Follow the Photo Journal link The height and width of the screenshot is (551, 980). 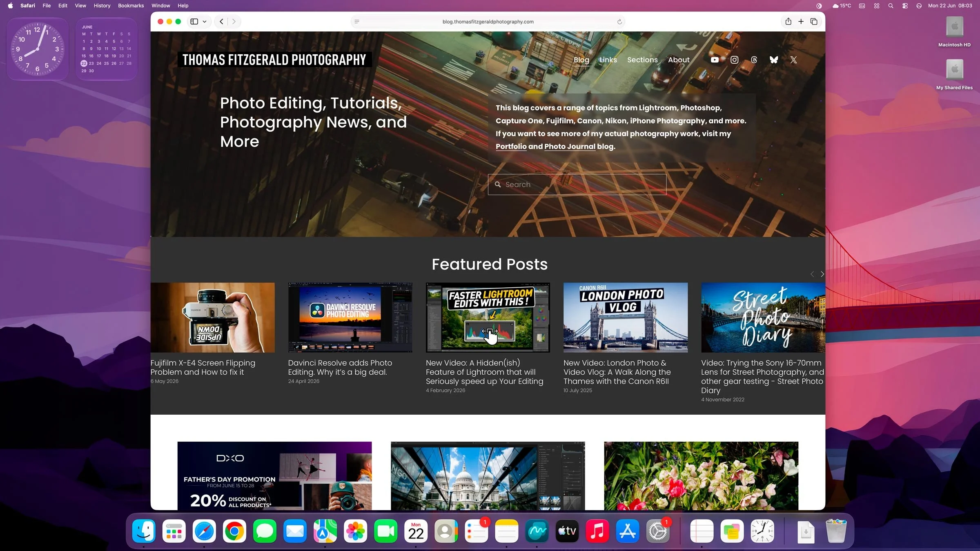tap(570, 147)
